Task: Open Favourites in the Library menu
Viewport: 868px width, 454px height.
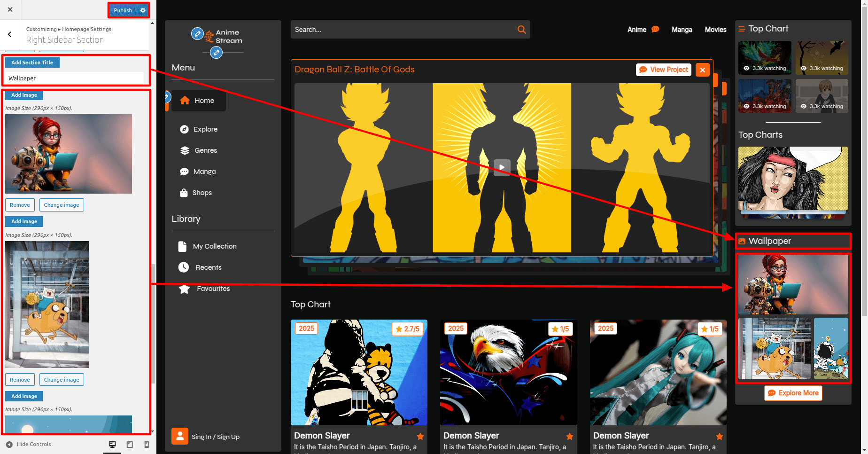Action: point(213,289)
